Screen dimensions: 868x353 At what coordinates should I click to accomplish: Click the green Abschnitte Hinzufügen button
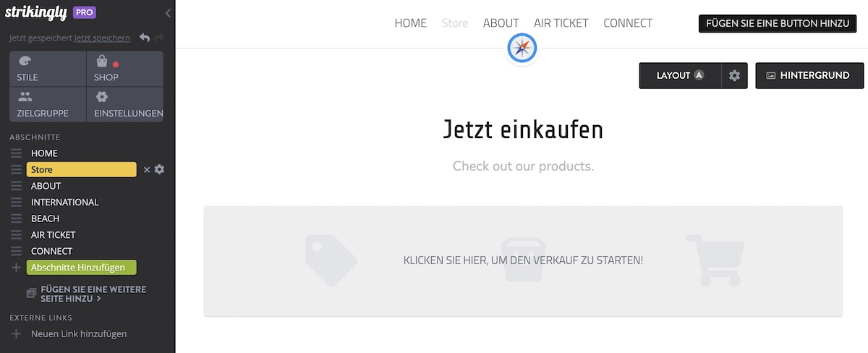81,268
